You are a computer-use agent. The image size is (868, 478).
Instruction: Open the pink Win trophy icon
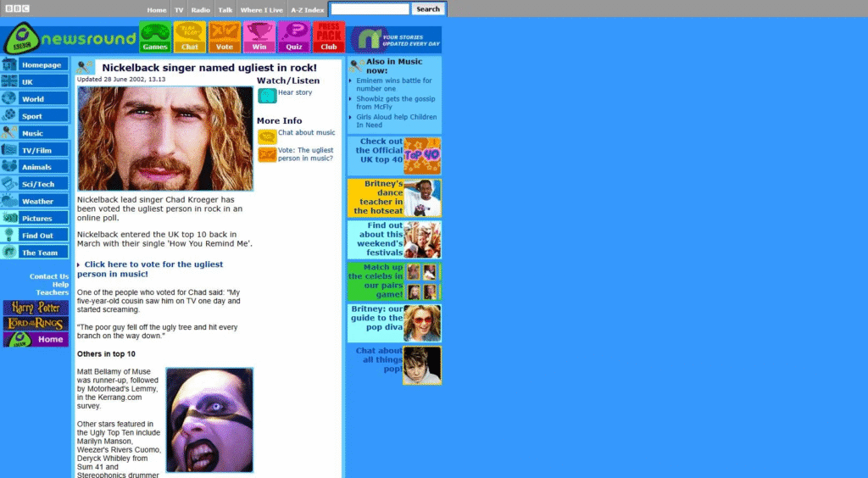tap(259, 37)
